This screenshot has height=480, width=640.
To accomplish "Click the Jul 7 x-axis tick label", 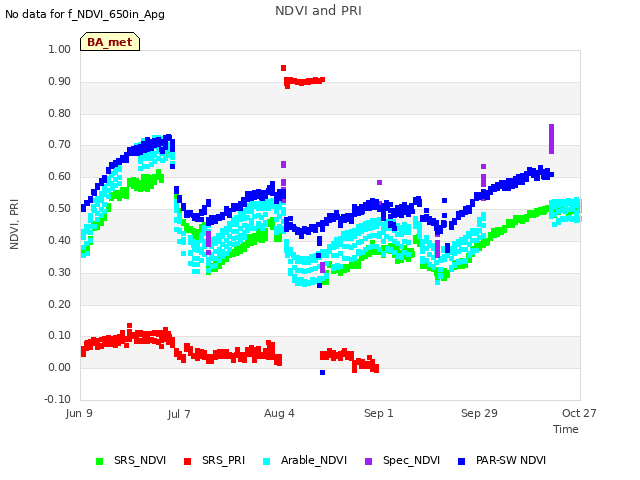I will 179,414.
